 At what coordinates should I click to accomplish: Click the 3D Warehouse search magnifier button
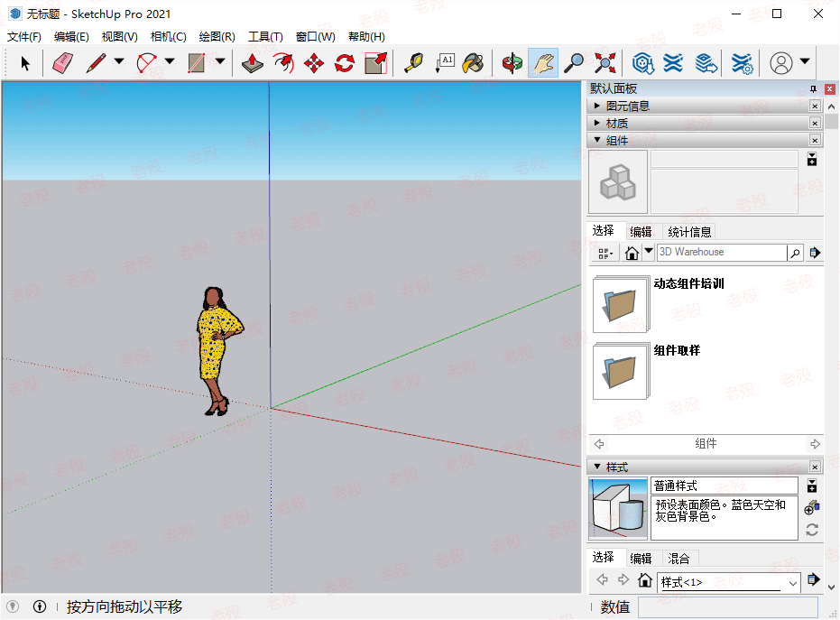coord(795,253)
